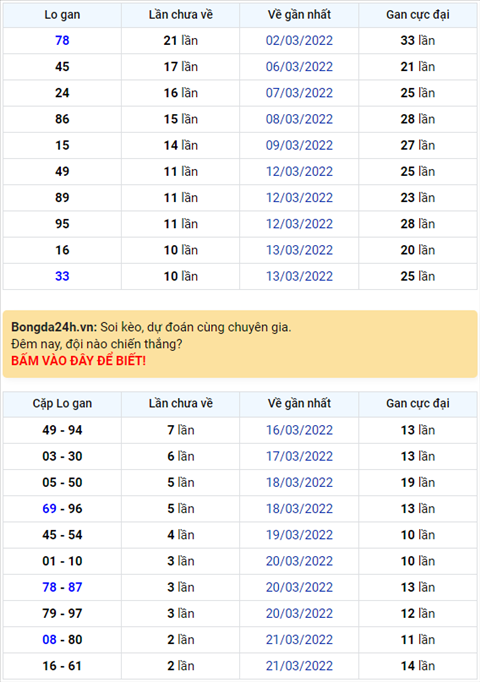Select the '27 lần' cell
480x682 pixels.
418,145
